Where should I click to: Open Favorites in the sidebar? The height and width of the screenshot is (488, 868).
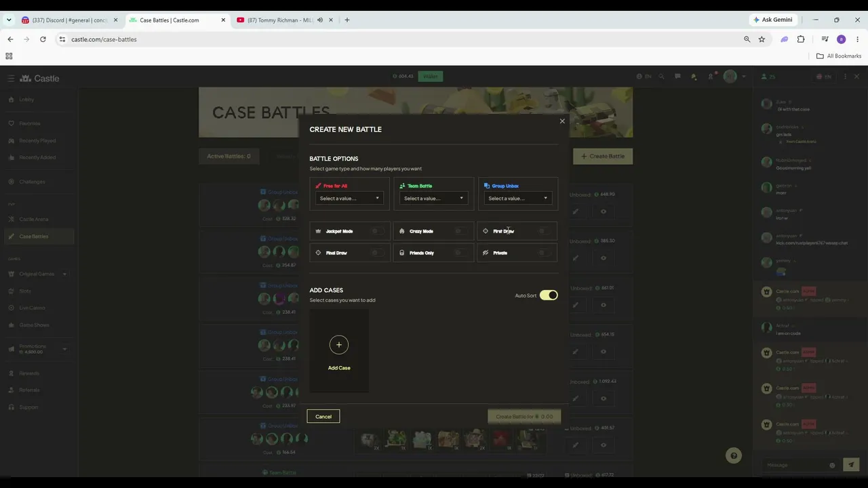pos(29,123)
